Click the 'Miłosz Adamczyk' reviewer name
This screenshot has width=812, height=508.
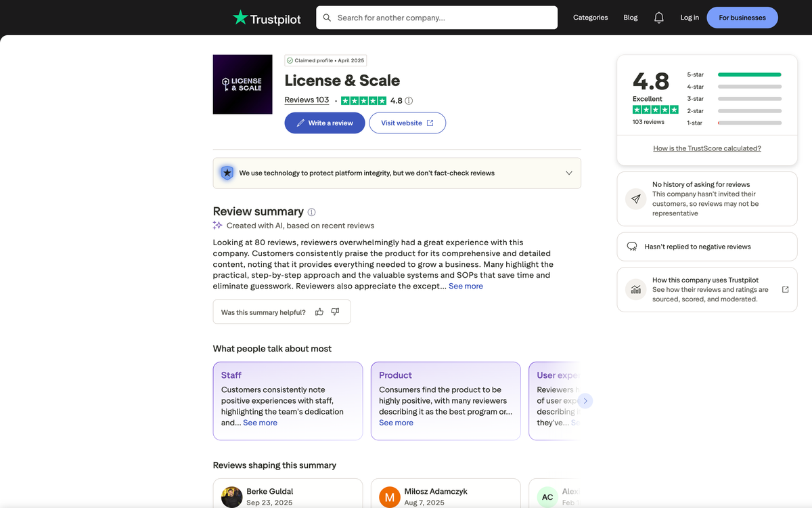[436, 491]
